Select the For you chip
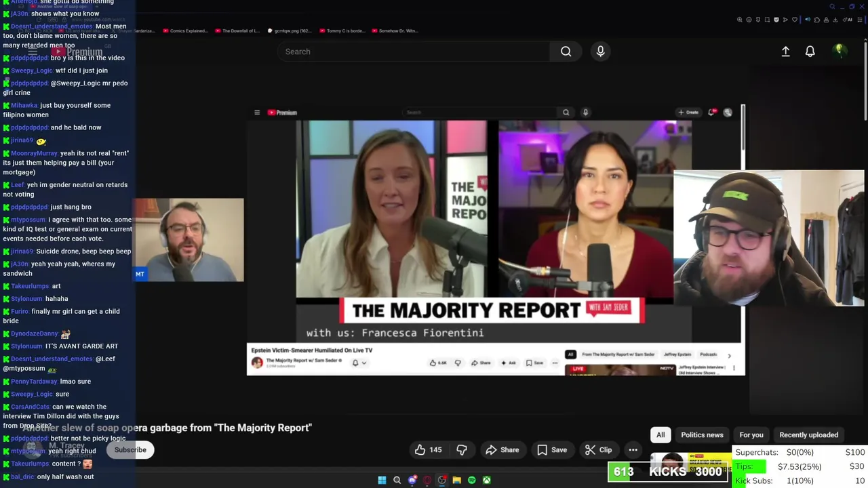 tap(751, 435)
